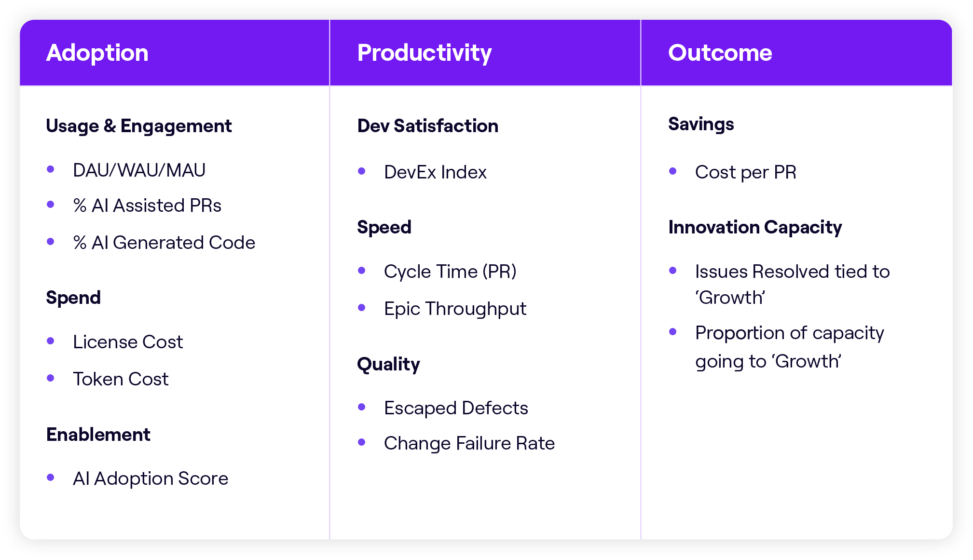Screen dimensions: 973x560
Task: Click the AI Adoption Score metric
Action: pos(150,478)
